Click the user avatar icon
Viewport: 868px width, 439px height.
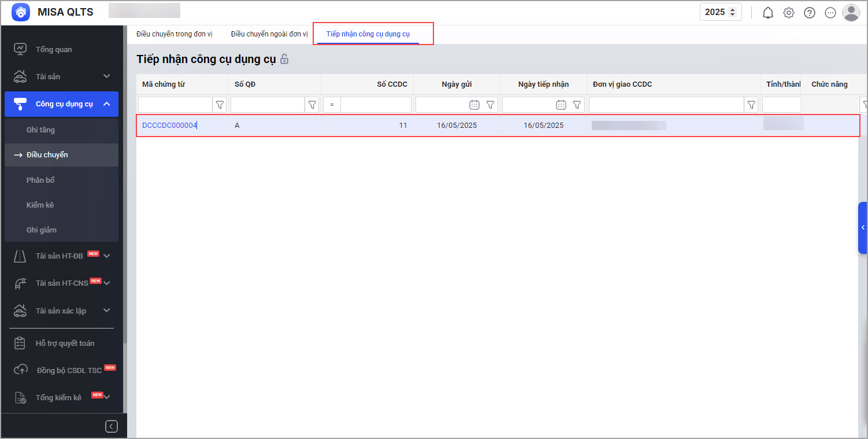(851, 12)
